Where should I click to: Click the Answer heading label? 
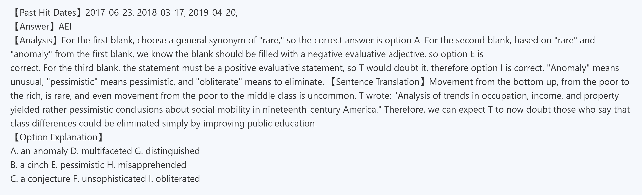pyautogui.click(x=34, y=26)
